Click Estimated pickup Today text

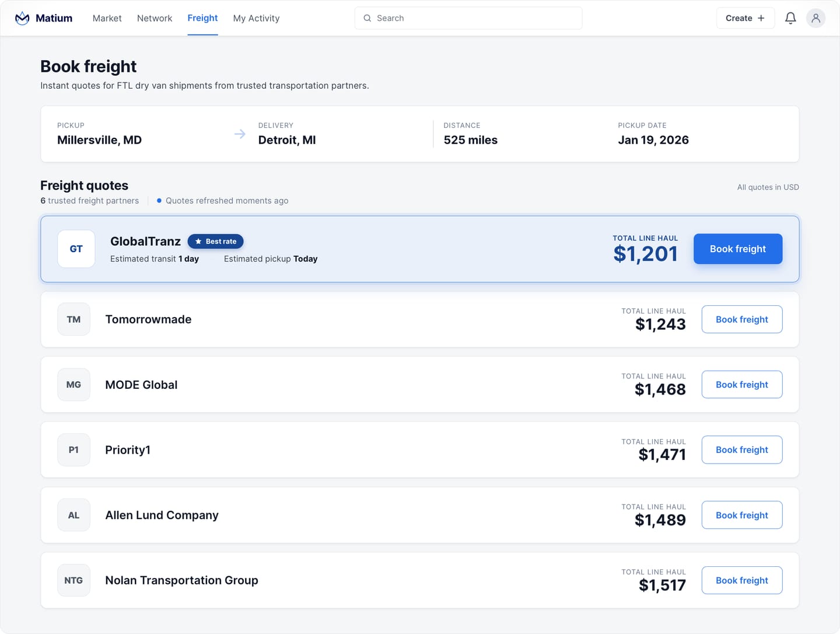271,259
